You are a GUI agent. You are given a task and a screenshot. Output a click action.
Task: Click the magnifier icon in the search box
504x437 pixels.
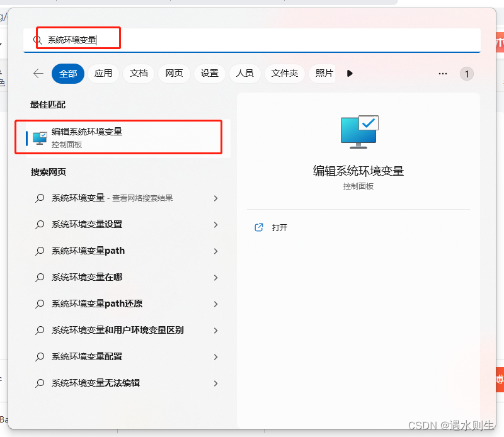point(37,39)
